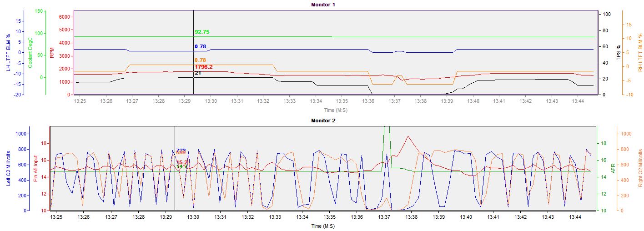Viewport: 644px width, 231px height.
Task: Click the -20 tick on LH LTFT axis
Action: pyautogui.click(x=17, y=94)
